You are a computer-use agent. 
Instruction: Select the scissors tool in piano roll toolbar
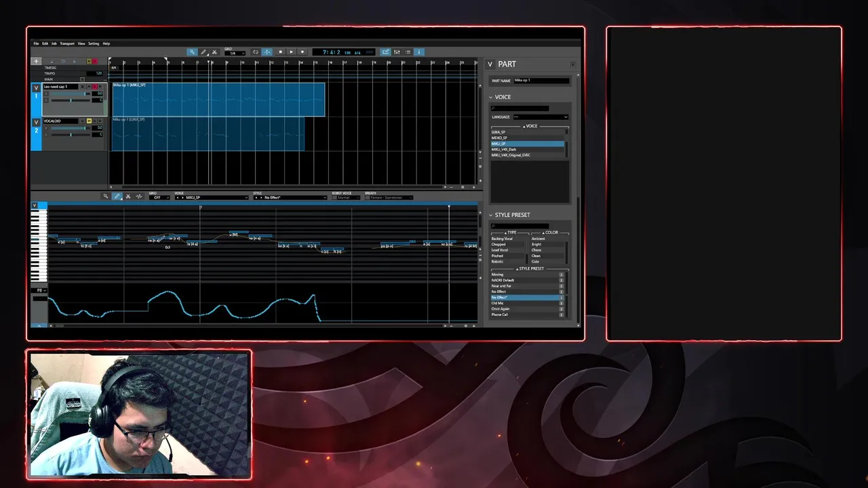click(128, 197)
